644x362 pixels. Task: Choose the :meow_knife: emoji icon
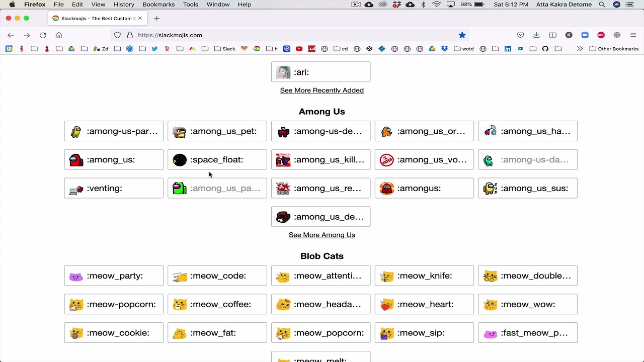point(387,276)
